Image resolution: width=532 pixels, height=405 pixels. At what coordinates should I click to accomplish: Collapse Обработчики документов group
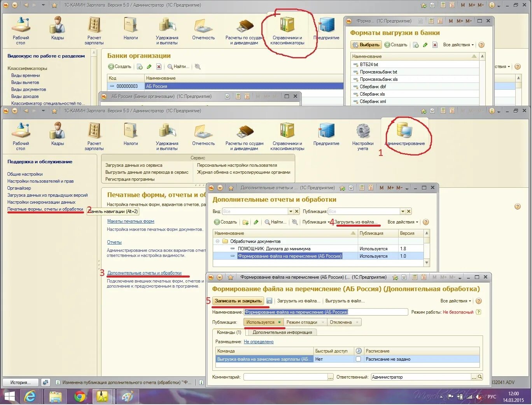click(217, 241)
